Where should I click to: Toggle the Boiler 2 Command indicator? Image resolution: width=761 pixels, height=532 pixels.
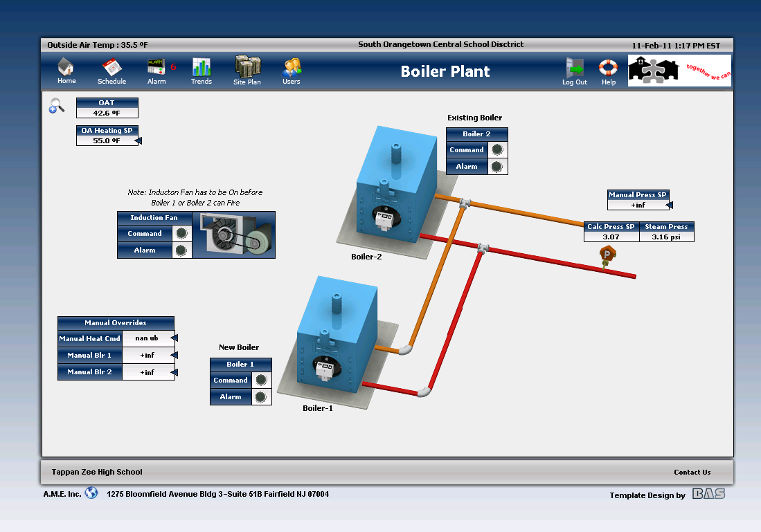point(497,150)
